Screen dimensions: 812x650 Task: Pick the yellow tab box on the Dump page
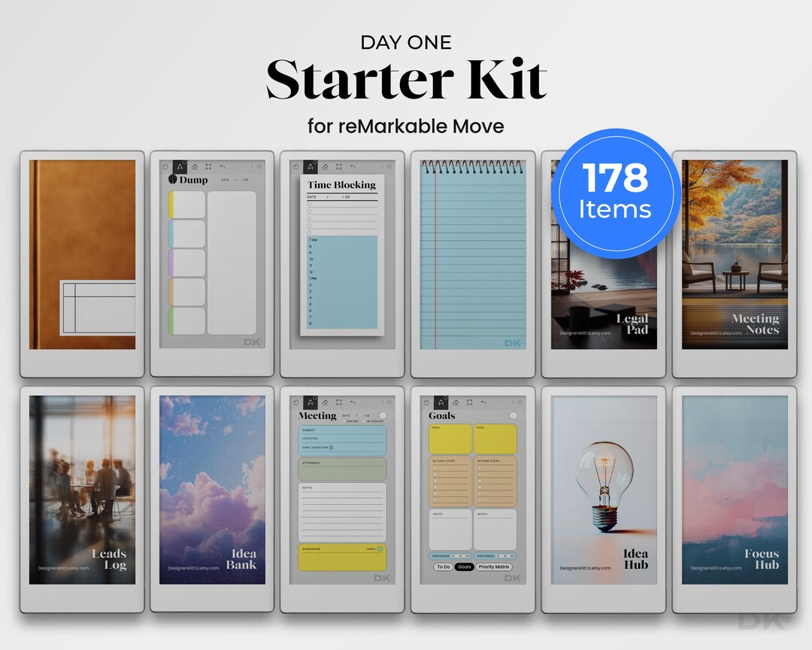(186, 205)
